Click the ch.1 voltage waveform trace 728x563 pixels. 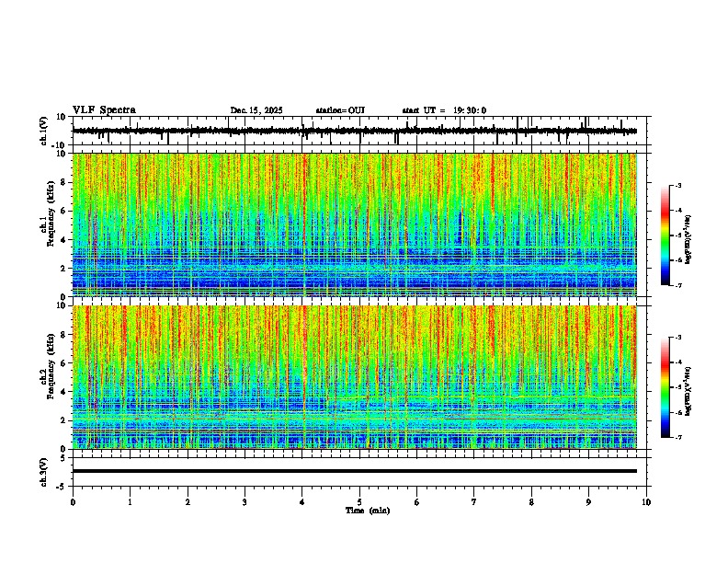(x=355, y=131)
